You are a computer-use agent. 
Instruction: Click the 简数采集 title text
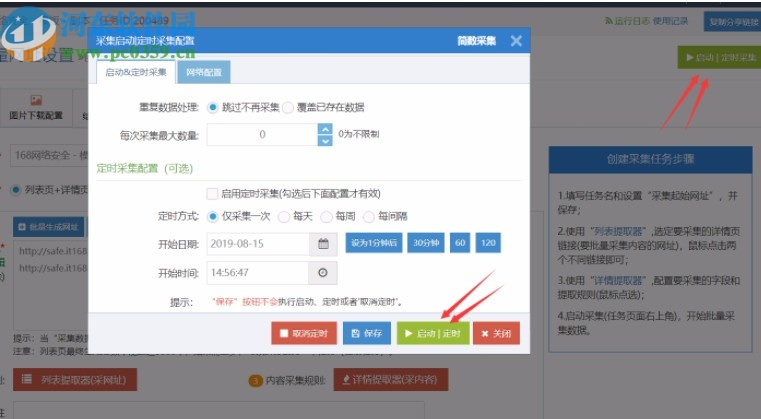pos(476,41)
